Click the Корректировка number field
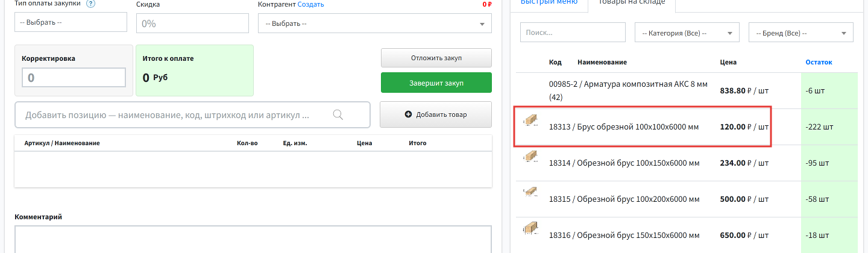This screenshot has width=868, height=253. [74, 78]
